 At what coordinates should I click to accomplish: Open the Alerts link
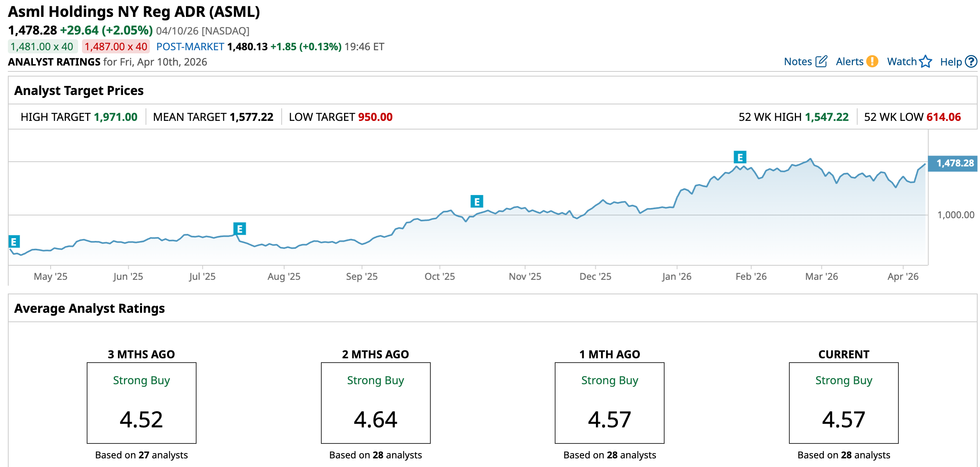pyautogui.click(x=849, y=62)
